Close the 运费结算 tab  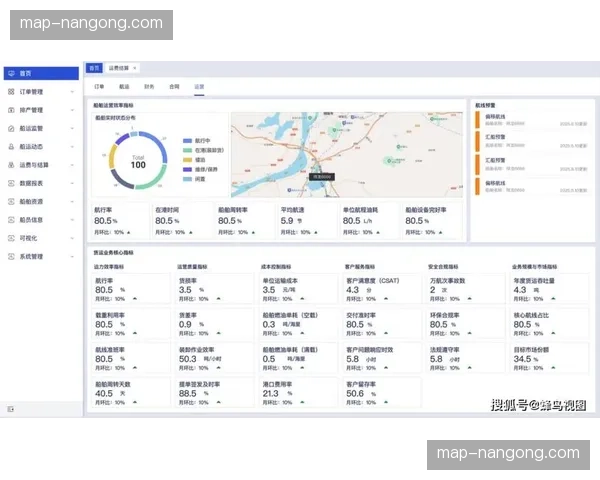(135, 68)
